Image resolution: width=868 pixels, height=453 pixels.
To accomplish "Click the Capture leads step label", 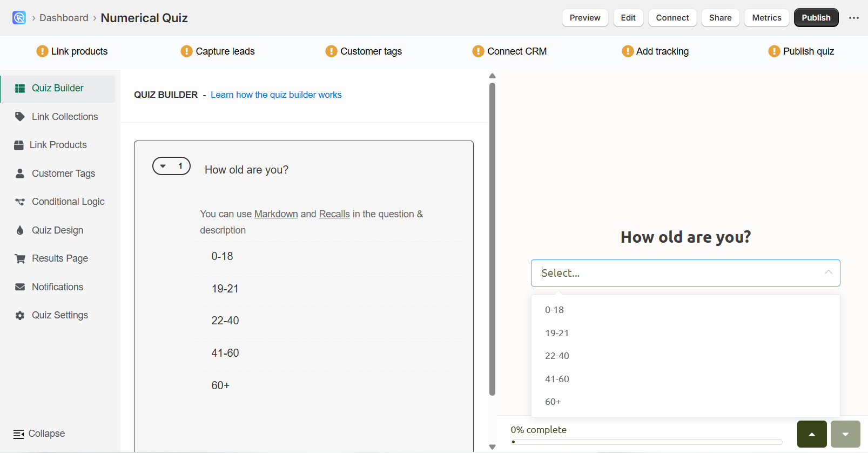I will click(x=225, y=51).
